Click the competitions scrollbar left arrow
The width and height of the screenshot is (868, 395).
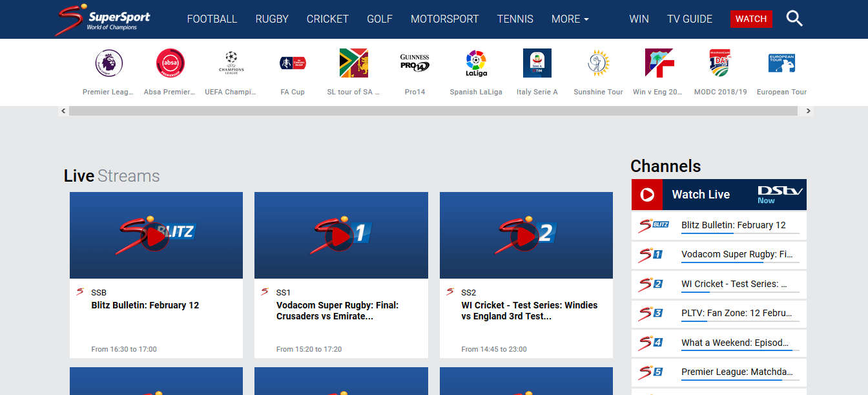pyautogui.click(x=63, y=111)
